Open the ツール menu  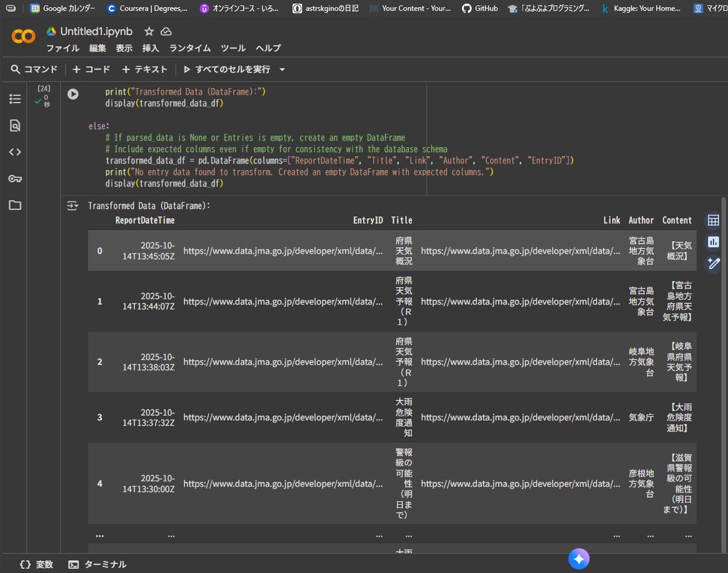tap(233, 48)
